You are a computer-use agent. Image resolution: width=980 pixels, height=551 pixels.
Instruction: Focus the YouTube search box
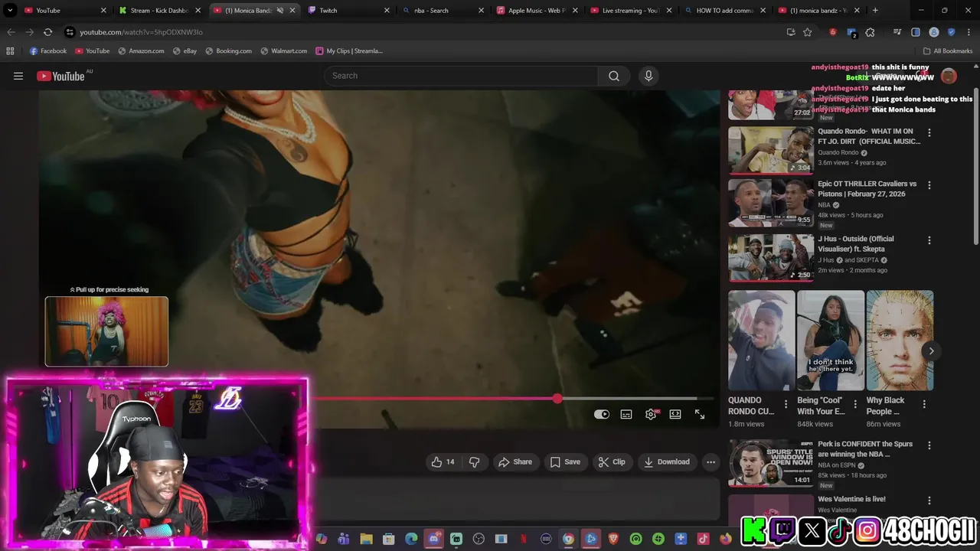[461, 76]
